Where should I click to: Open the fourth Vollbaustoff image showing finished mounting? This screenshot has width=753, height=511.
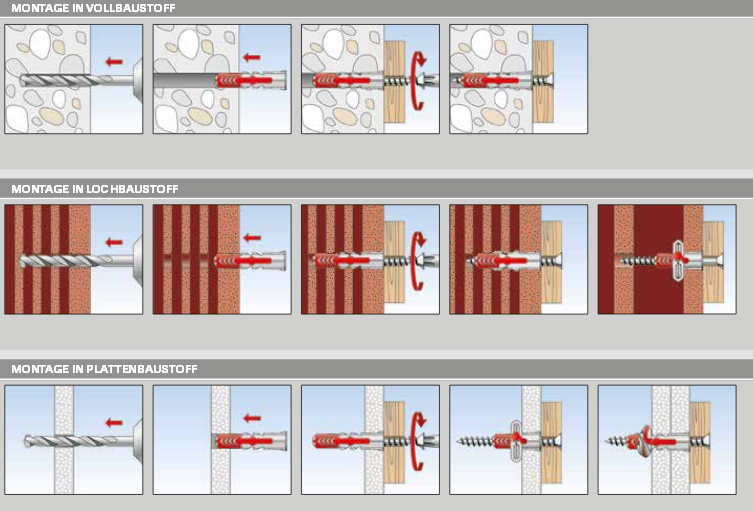(518, 79)
